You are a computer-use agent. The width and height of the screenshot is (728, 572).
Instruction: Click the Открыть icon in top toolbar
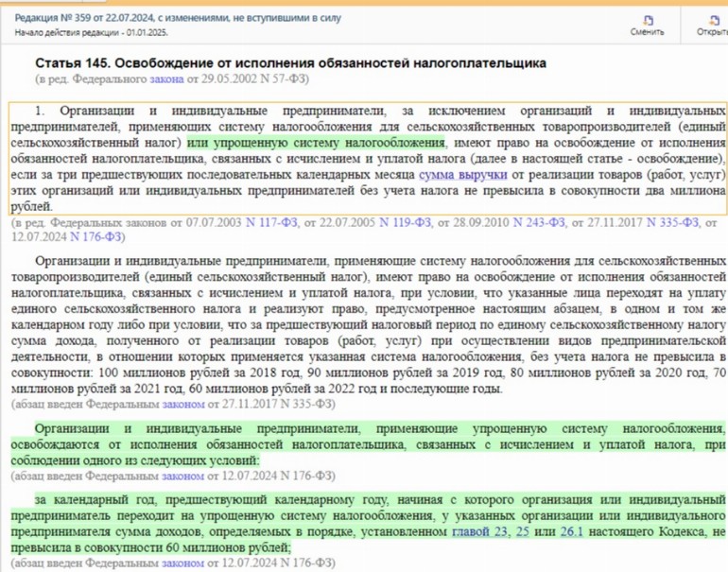(711, 19)
